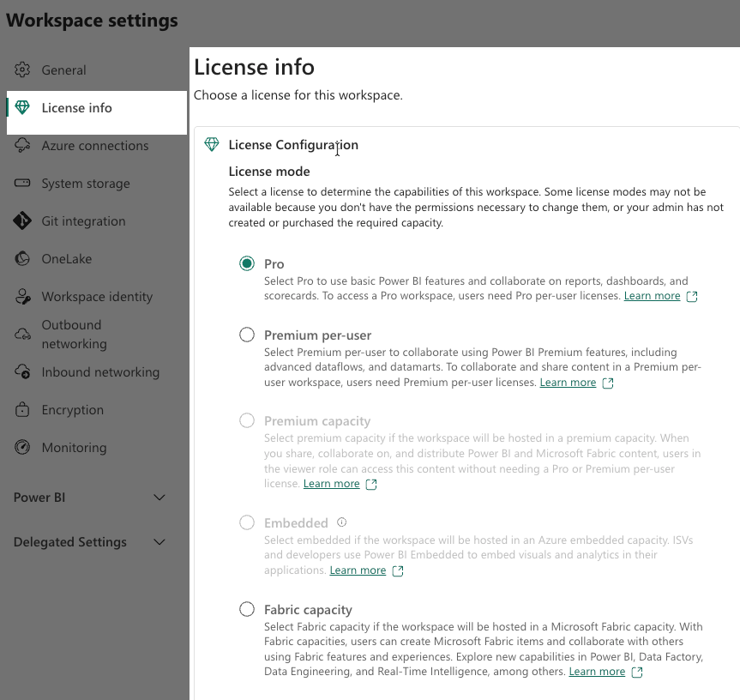Open the Azure connections tab
The image size is (740, 700).
coord(97,145)
